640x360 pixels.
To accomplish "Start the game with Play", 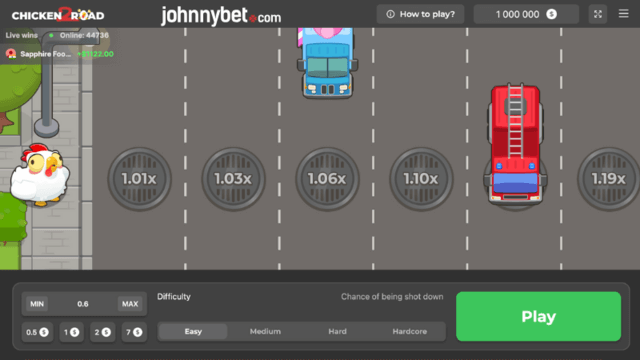I will coord(538,316).
